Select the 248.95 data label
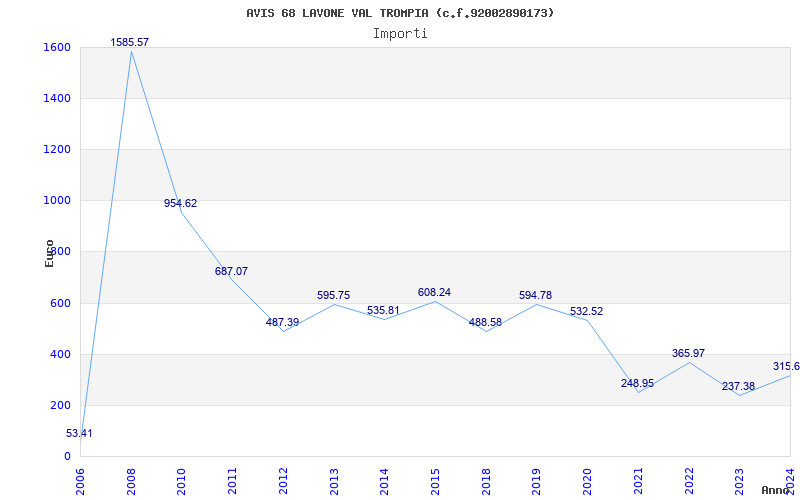Image resolution: width=800 pixels, height=500 pixels. pos(637,383)
